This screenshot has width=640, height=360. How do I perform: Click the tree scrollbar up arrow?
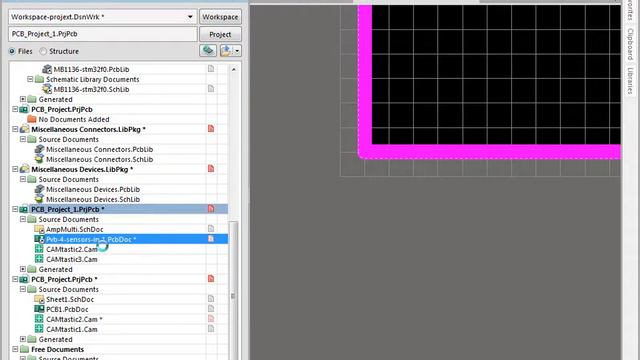click(233, 69)
